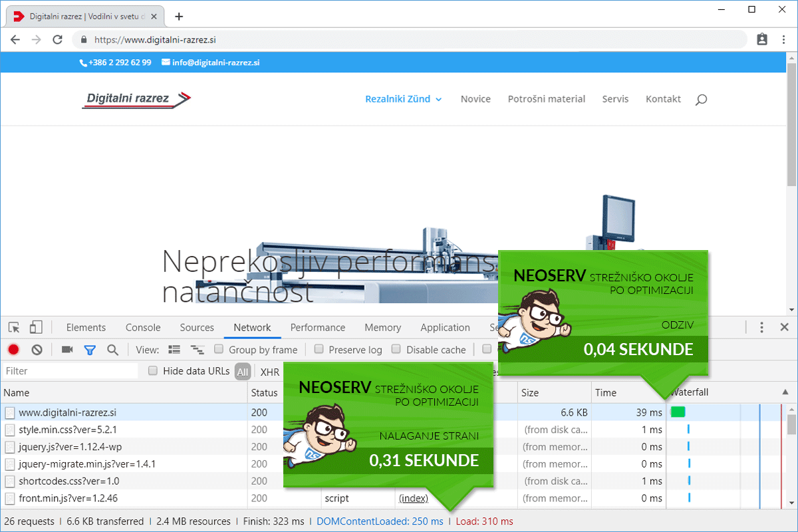Click into the Filter text field
This screenshot has height=532, width=798.
(x=70, y=371)
